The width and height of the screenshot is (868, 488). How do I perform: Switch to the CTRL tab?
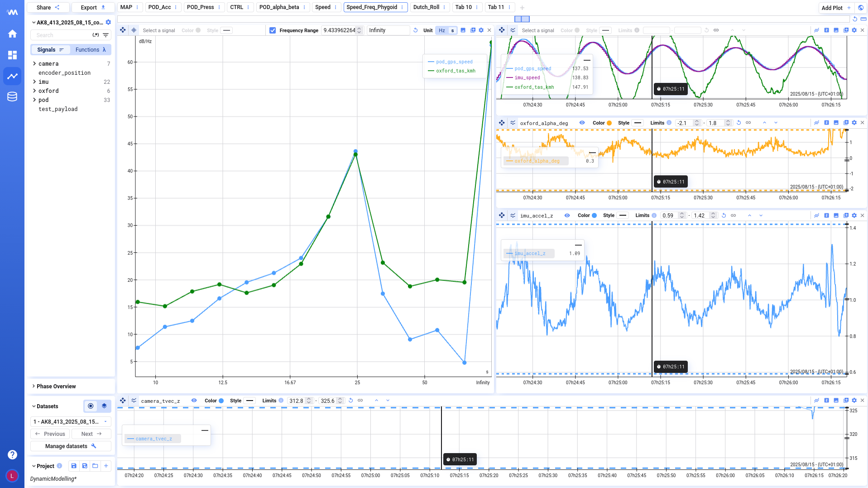(237, 7)
